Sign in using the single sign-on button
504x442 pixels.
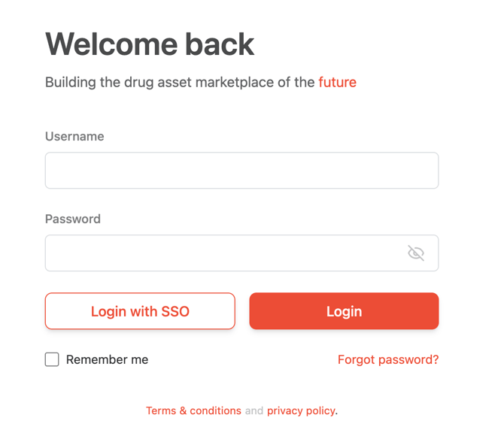(140, 311)
